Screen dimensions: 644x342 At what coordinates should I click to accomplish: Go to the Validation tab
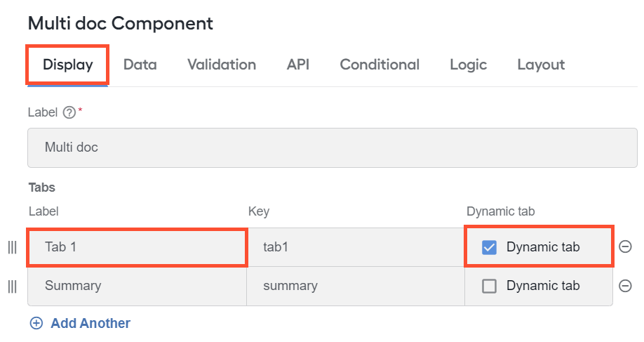222,65
